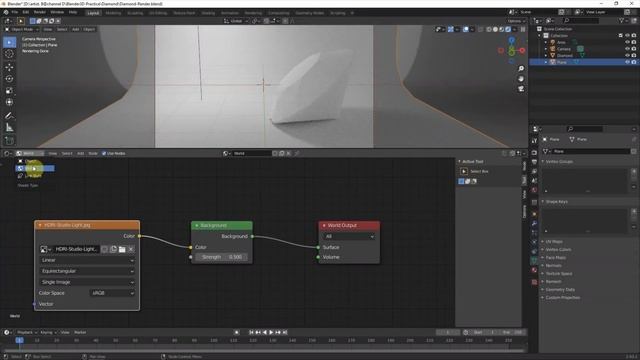Click the viewport pan hand icon
The height and width of the screenshot is (360, 640).
521,78
